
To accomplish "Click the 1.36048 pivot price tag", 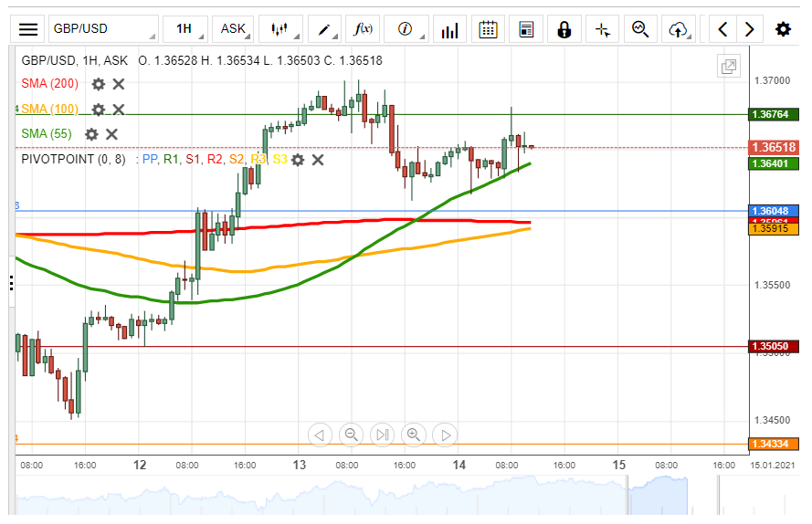I will point(774,211).
